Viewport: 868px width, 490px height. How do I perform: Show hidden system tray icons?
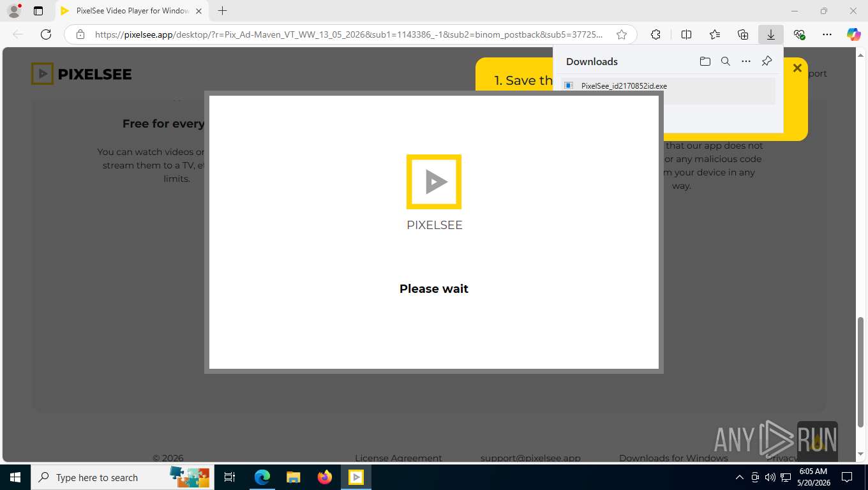pos(740,477)
